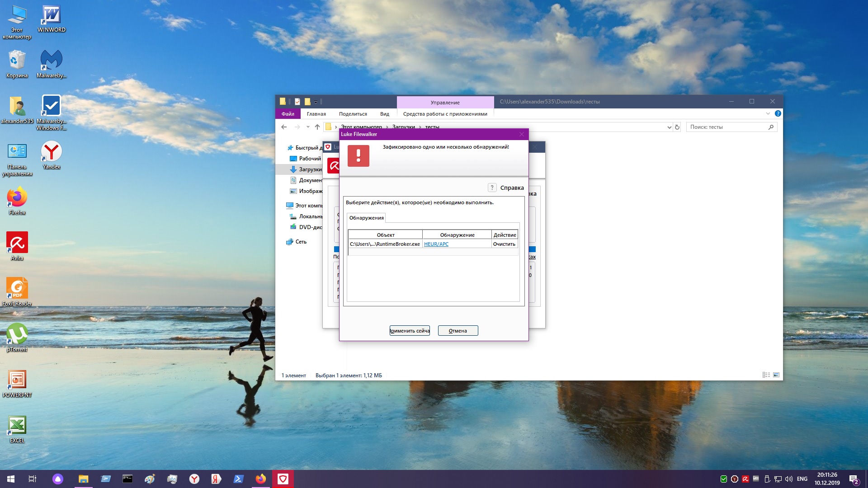
Task: Click the Справка question mark icon
Action: 492,188
